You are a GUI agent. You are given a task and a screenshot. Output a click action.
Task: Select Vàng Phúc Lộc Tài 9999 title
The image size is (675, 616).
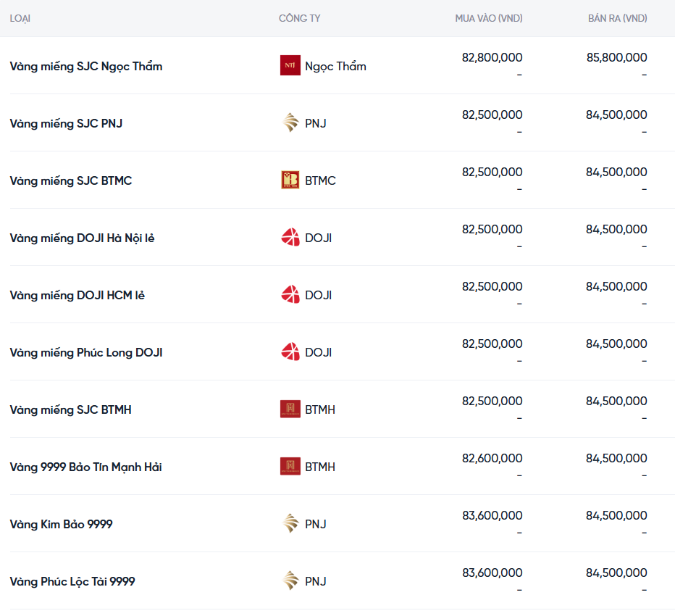[72, 581]
